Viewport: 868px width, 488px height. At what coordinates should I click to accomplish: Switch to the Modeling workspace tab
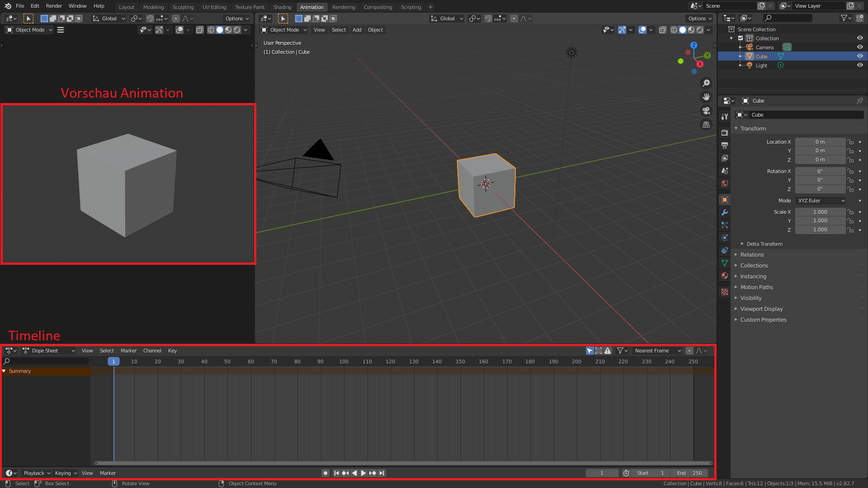pyautogui.click(x=153, y=7)
